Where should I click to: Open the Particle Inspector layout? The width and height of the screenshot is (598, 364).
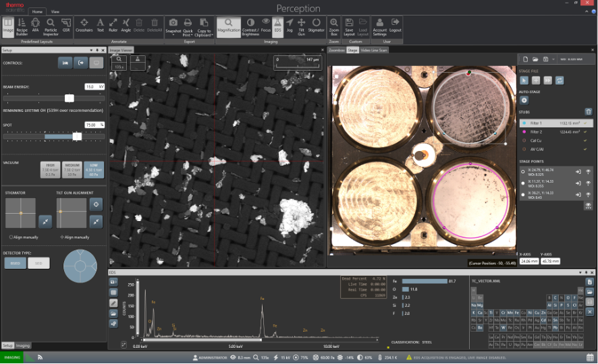pos(51,27)
